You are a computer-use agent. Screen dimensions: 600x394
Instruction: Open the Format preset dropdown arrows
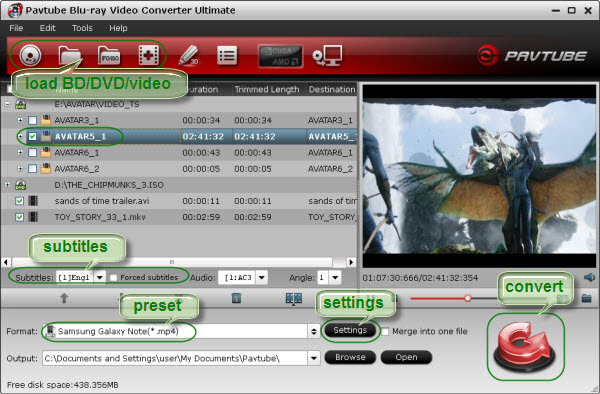[x=314, y=331]
